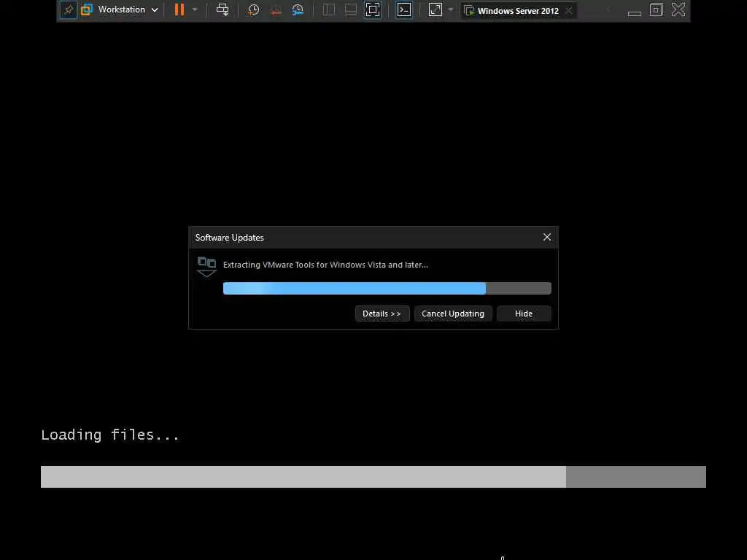
Task: Close the VMware Workstation window
Action: [x=678, y=9]
